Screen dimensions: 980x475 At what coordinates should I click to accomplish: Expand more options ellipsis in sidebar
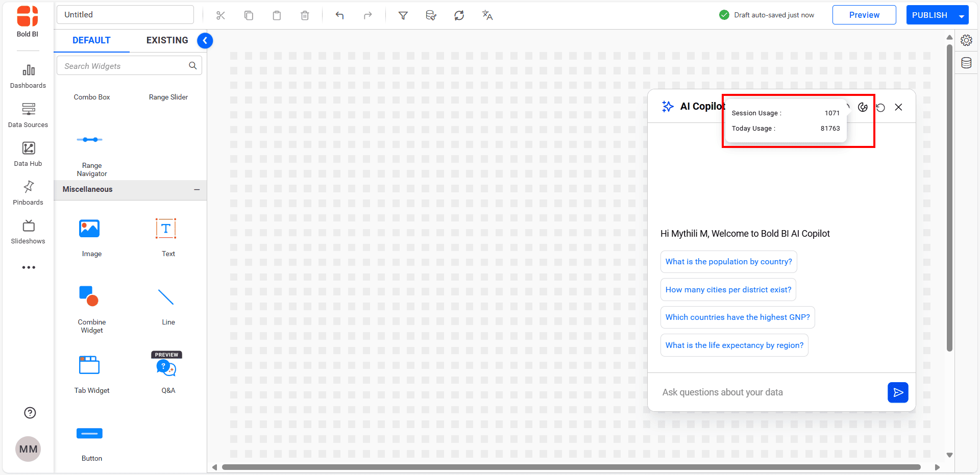click(29, 267)
